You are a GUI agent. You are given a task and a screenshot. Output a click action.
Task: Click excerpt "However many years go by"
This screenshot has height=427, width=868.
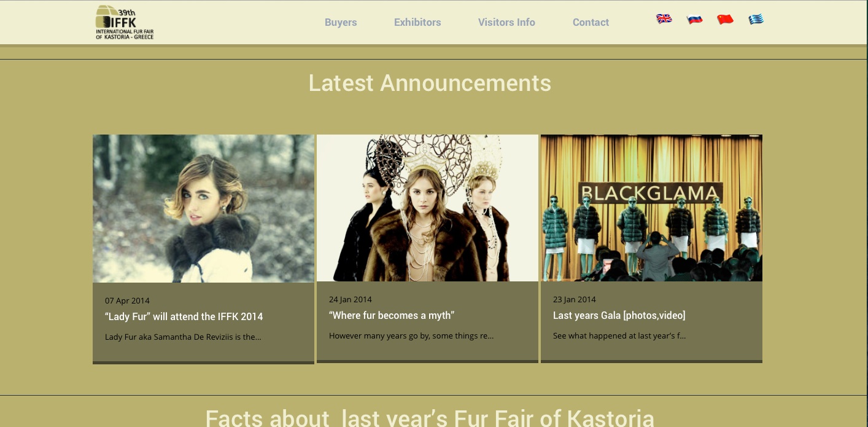[411, 336]
